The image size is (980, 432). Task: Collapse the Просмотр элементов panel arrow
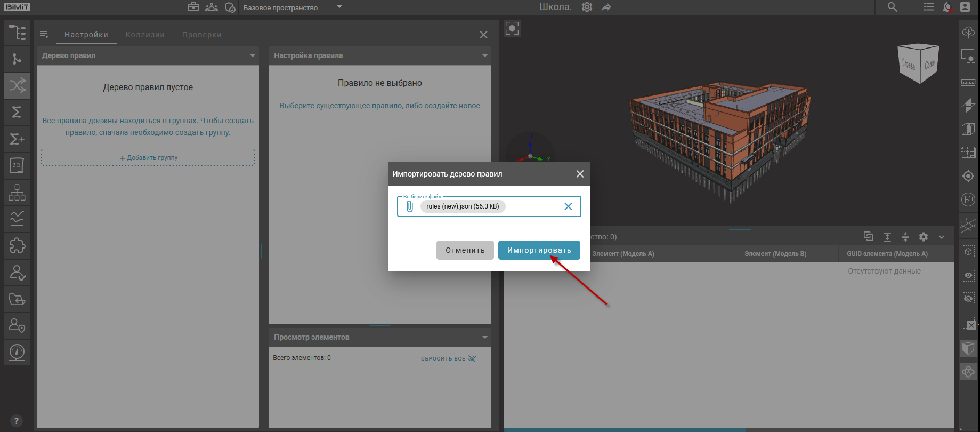pyautogui.click(x=484, y=337)
